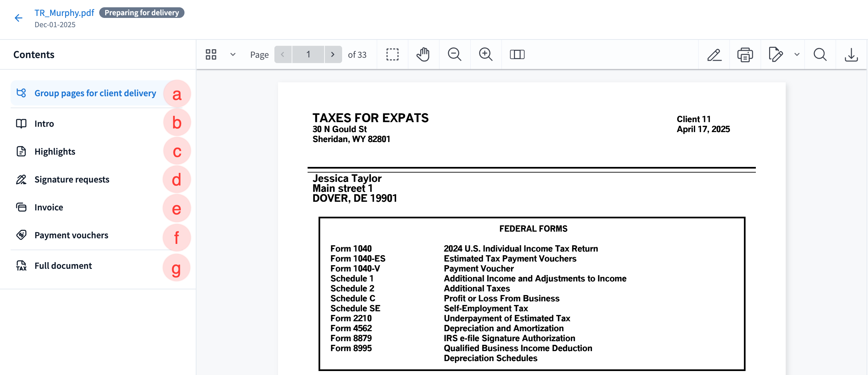Image resolution: width=868 pixels, height=375 pixels.
Task: Click the 'Form 4562' form label
Action: [x=351, y=328]
